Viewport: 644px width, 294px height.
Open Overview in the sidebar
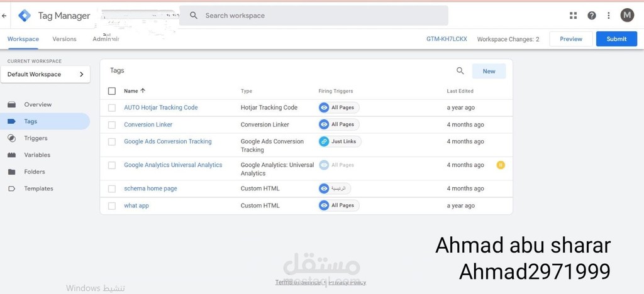(38, 104)
